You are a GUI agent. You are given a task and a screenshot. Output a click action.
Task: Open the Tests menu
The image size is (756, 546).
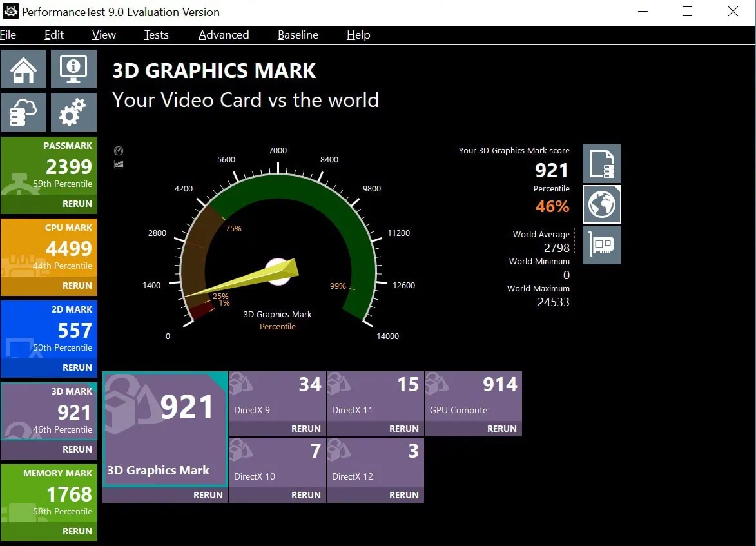156,35
